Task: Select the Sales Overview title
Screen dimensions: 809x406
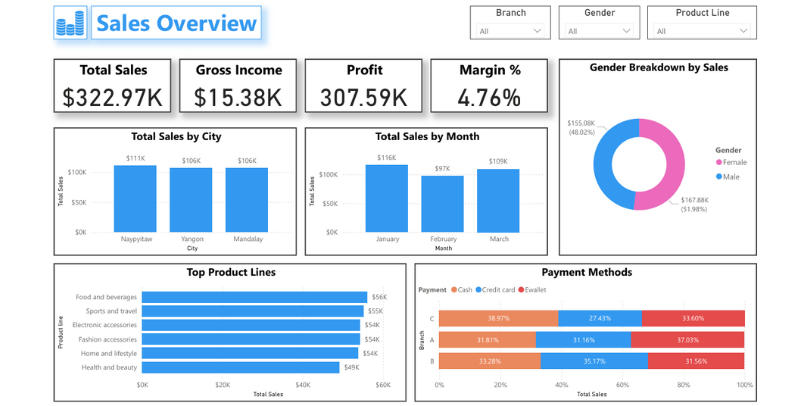Action: 176,24
